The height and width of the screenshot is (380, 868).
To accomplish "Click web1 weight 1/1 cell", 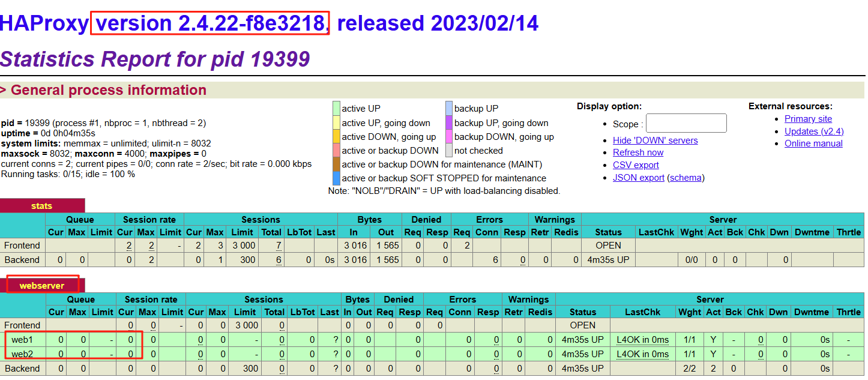I will pyautogui.click(x=689, y=340).
